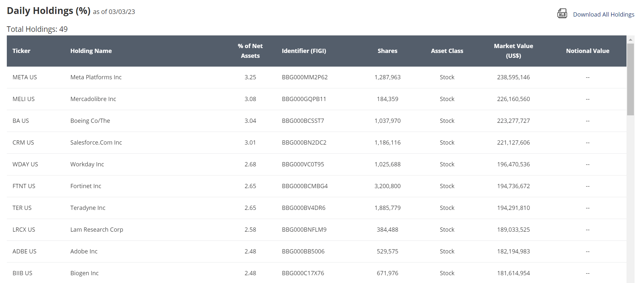Select the ADBE US ticker cell
This screenshot has width=644, height=283.
[24, 251]
